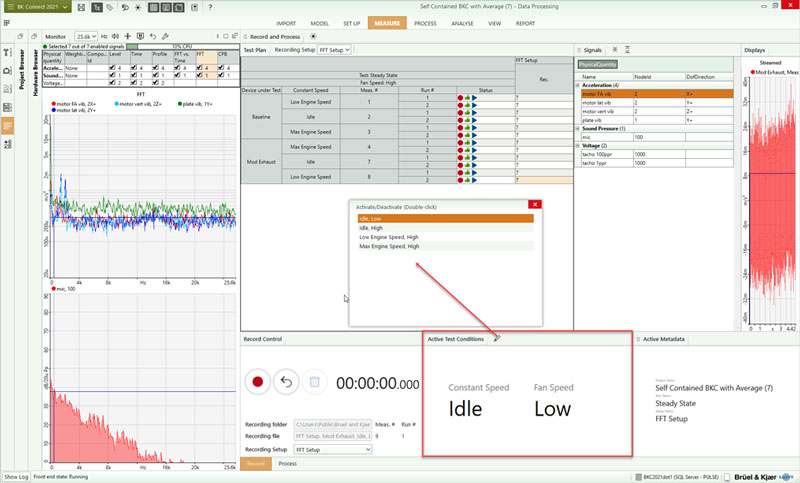The image size is (800, 483).
Task: Open the PROCESS ribbon tab
Action: tap(425, 23)
